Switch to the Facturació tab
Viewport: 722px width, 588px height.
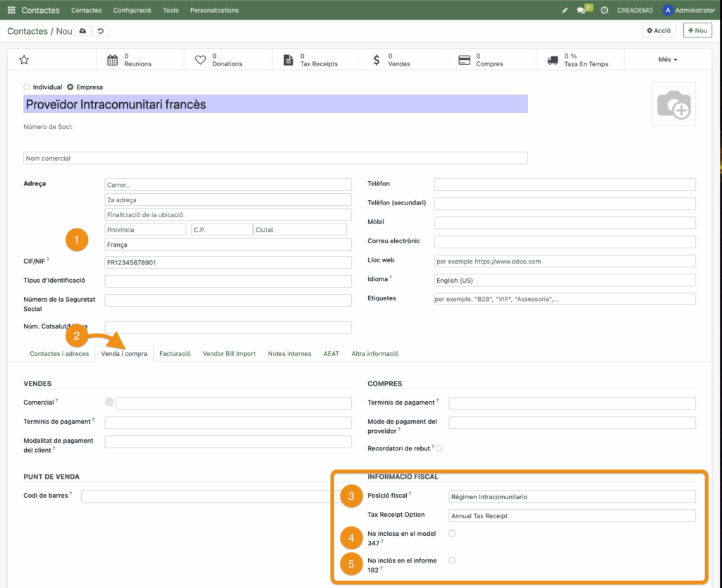[175, 354]
